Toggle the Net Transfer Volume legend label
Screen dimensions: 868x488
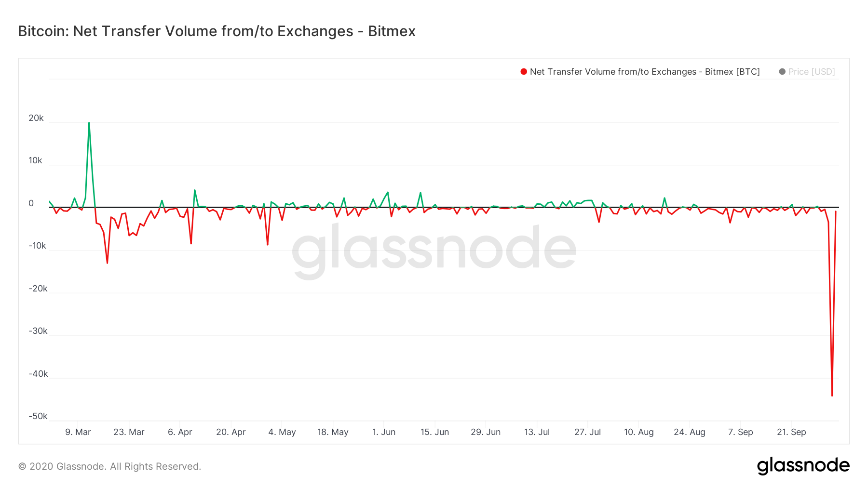pos(645,72)
